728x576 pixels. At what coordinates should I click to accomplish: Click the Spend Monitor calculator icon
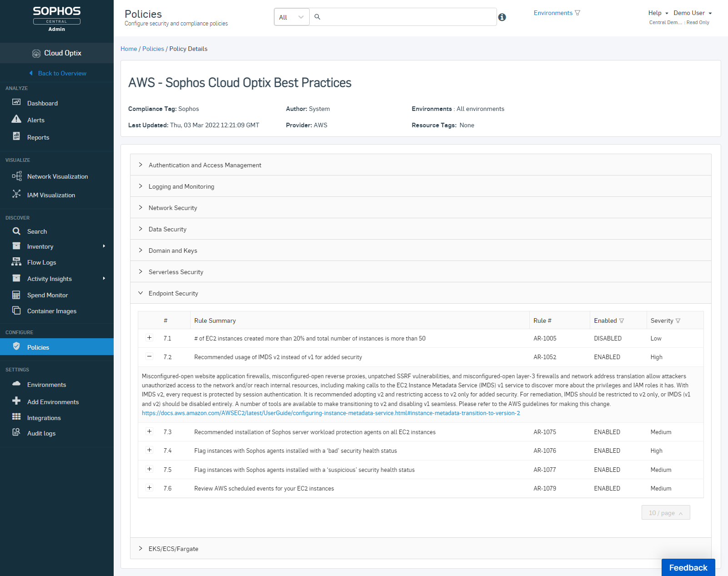pos(16,295)
